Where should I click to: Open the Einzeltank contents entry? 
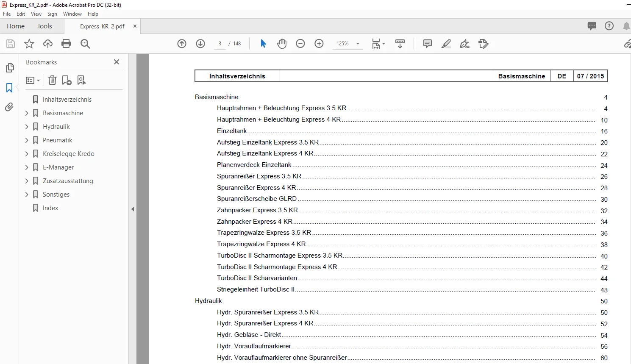point(232,131)
